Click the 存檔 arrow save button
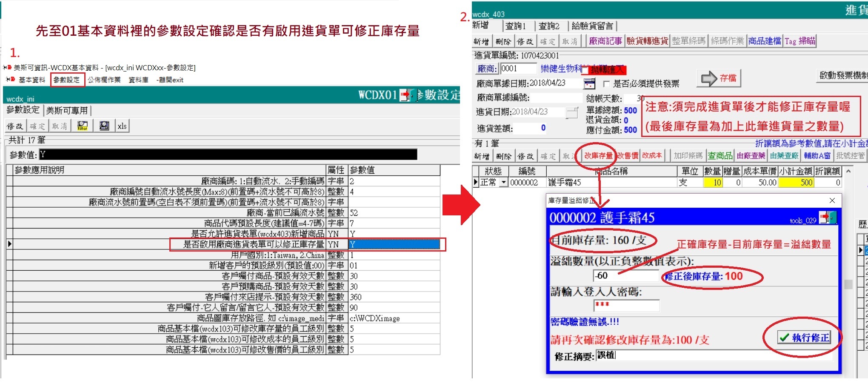The height and width of the screenshot is (389, 868). pos(718,78)
